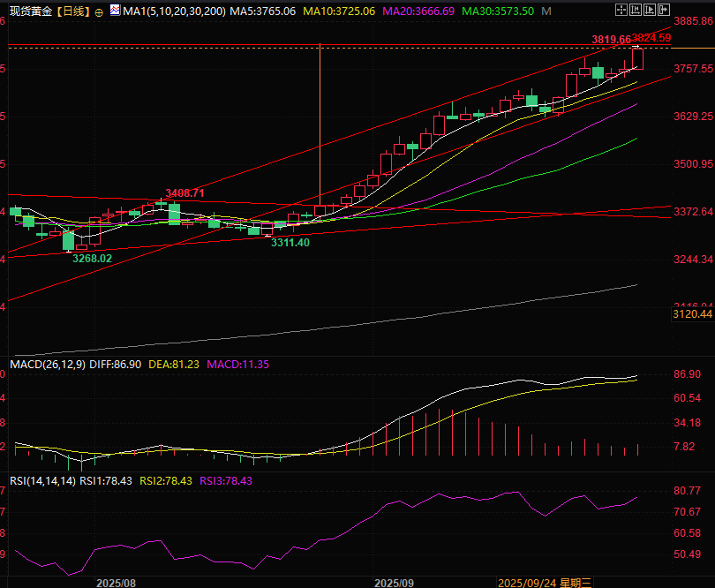715x588 pixels.
Task: Click the 60.58 RSI axis label
Action: point(687,532)
